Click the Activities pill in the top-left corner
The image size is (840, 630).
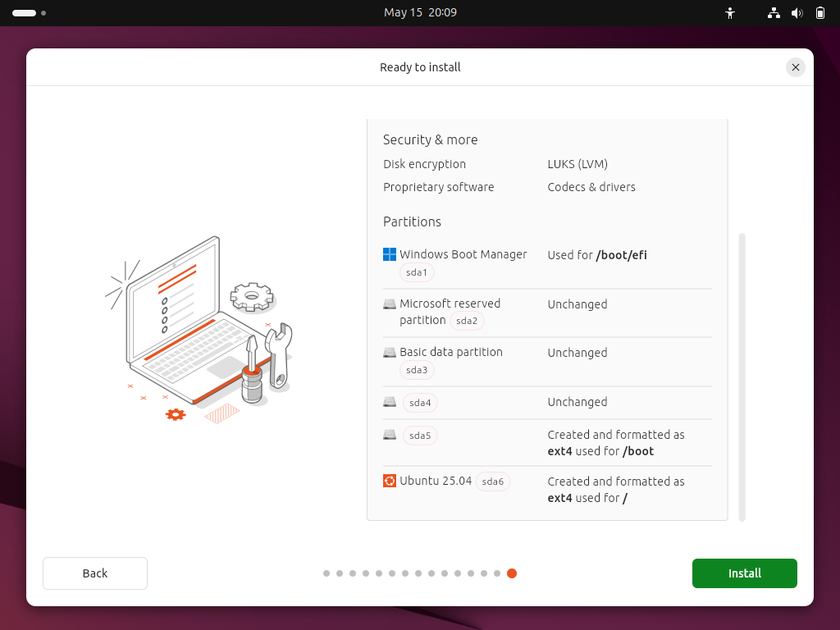25,12
